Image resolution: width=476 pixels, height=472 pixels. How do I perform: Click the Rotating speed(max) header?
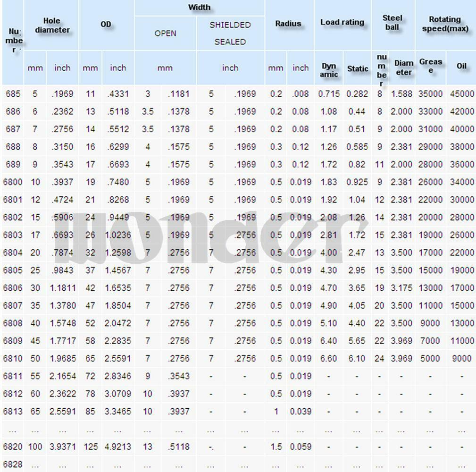pos(445,24)
